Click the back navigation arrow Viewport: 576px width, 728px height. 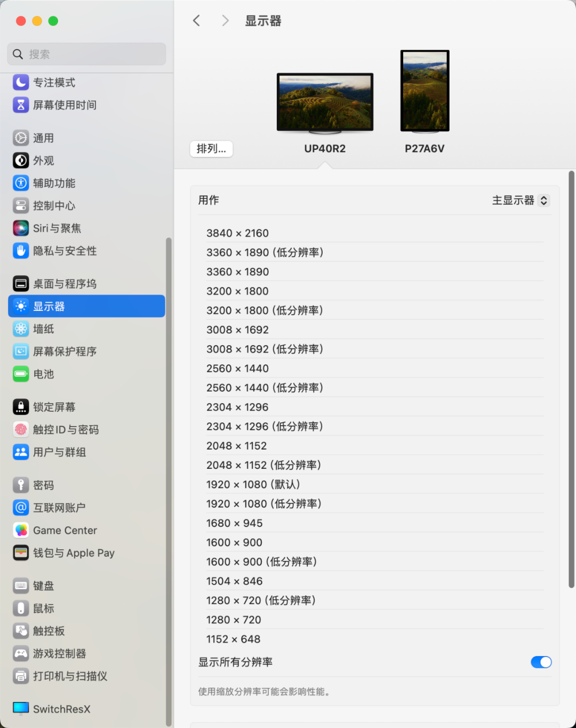tap(196, 20)
